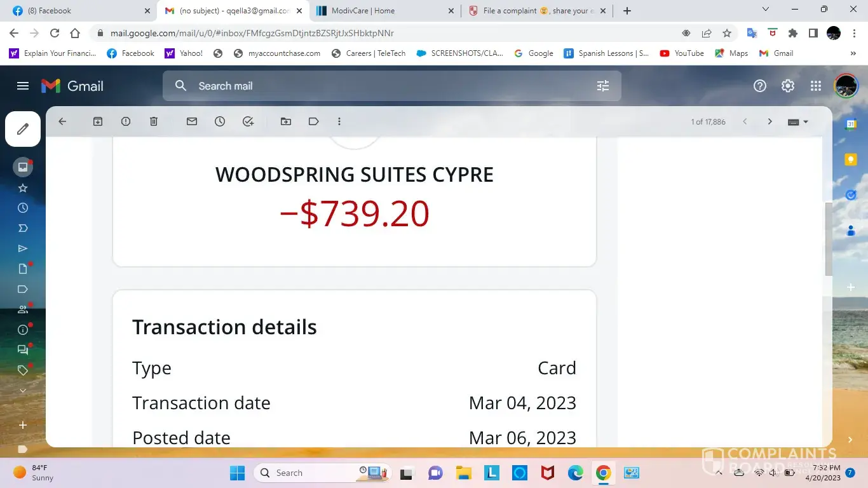This screenshot has width=868, height=488.
Task: Open the Labels icon in toolbar
Action: click(x=314, y=121)
